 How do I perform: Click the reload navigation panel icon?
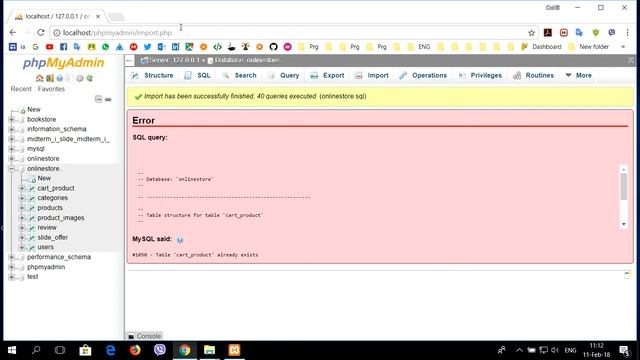click(89, 78)
